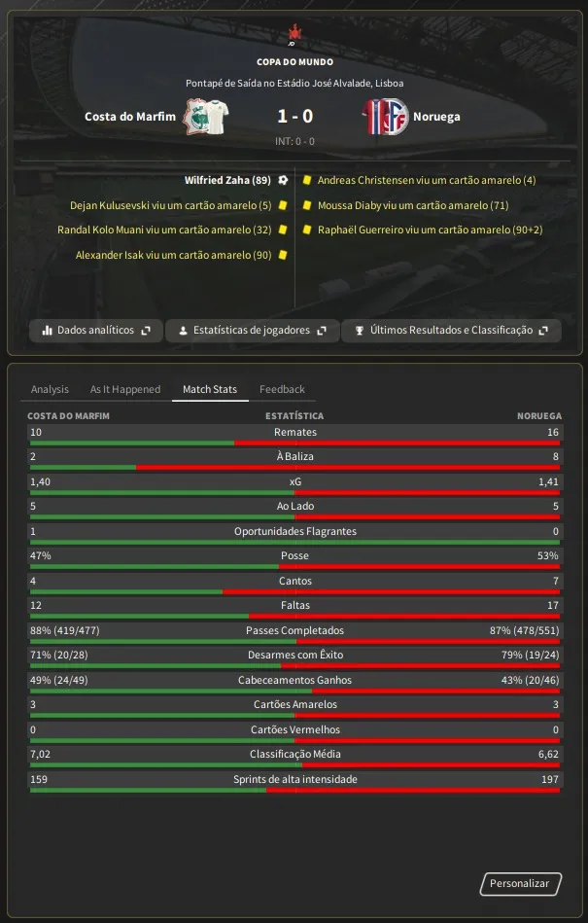Open the pop-out icon on Estatísticas de jogadores
This screenshot has width=588, height=923.
pyautogui.click(x=322, y=331)
